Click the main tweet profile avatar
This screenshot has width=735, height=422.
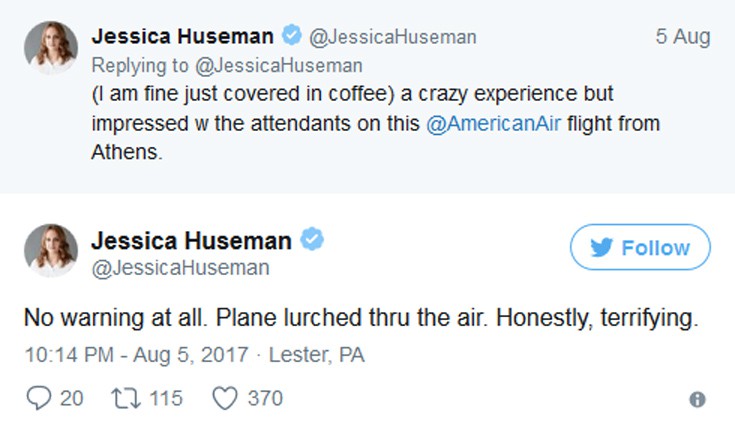click(50, 252)
